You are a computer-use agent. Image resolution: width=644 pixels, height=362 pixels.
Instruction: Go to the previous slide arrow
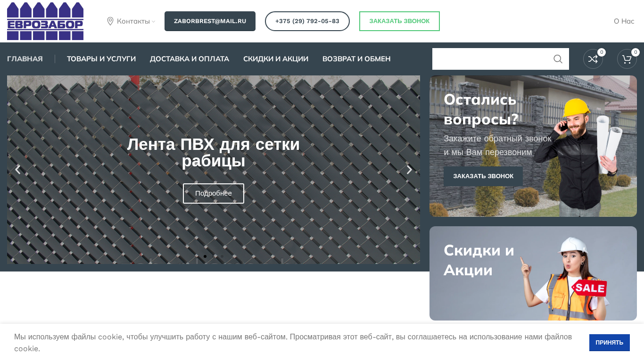pyautogui.click(x=18, y=170)
